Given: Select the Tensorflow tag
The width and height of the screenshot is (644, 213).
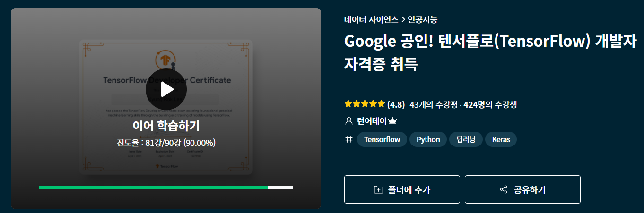Looking at the screenshot, I should coord(382,139).
